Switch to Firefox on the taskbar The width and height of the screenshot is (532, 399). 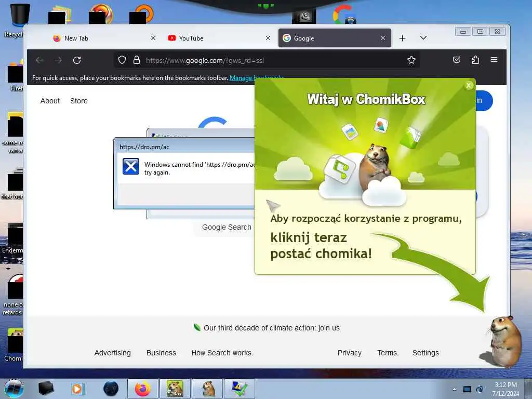tap(143, 389)
